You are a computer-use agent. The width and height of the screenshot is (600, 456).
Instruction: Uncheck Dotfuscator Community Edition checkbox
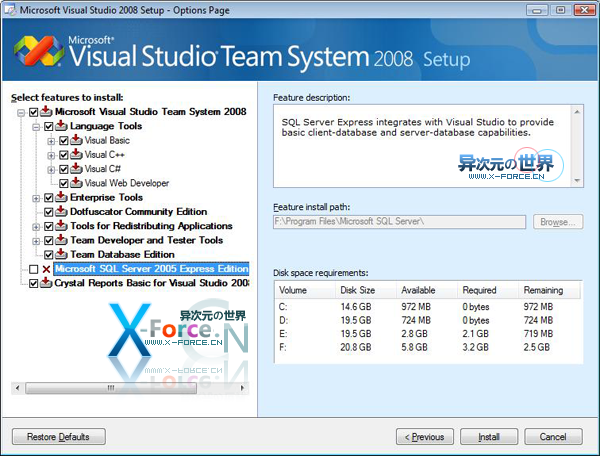tap(49, 212)
